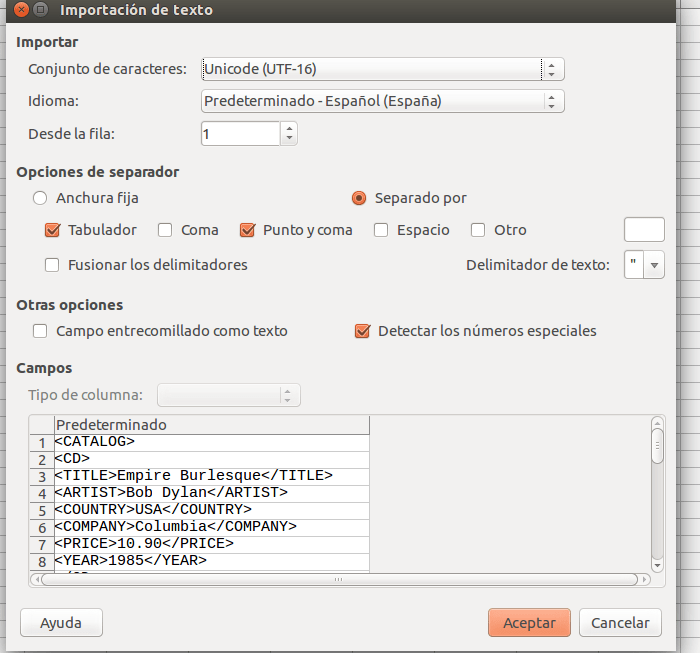Screen dimensions: 700x653
Task: Open the Conjunto de caracteres dropdown
Action: (x=382, y=69)
